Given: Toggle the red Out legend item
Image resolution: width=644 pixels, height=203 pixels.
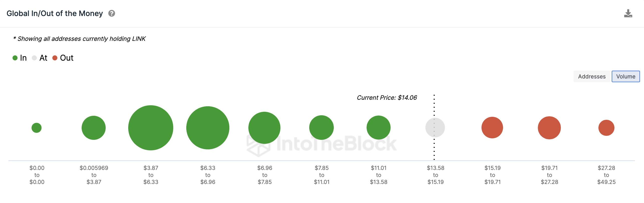Looking at the screenshot, I should tap(63, 58).
